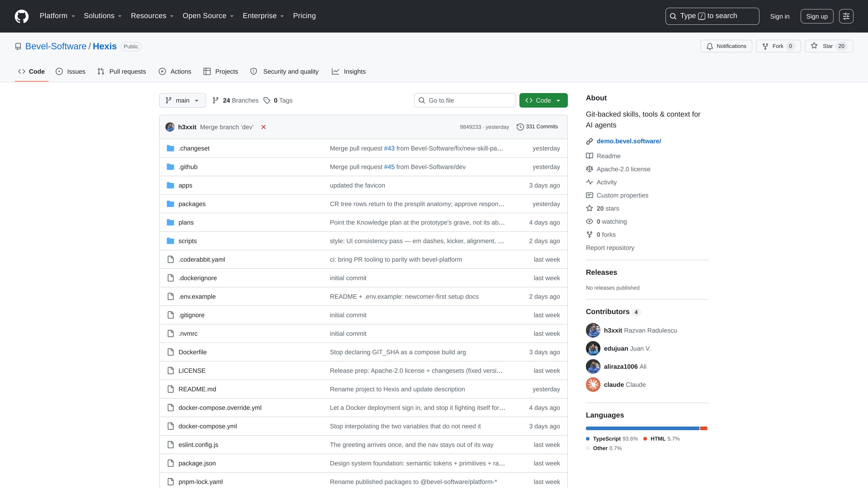Viewport: 868px width, 488px height.
Task: Fork the Hexis repository
Action: coord(778,46)
